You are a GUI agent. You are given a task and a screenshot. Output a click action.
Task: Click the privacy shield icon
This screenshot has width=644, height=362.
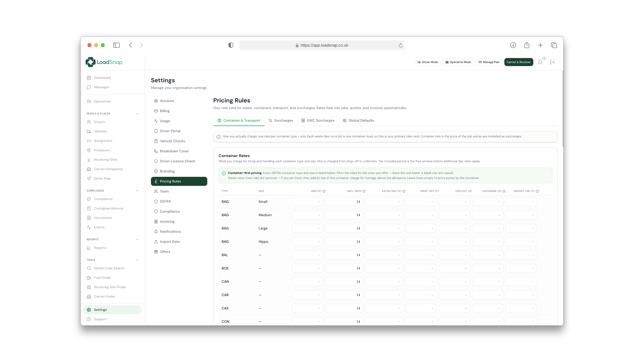click(231, 45)
